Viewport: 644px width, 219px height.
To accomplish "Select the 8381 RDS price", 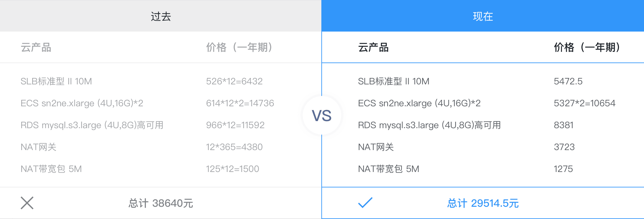I will point(563,125).
